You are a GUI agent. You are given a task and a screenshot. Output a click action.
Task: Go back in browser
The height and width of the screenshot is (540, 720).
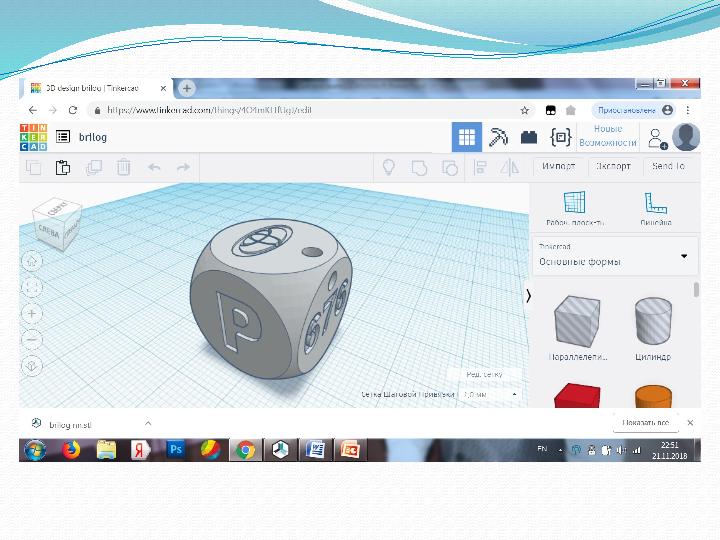pyautogui.click(x=33, y=110)
